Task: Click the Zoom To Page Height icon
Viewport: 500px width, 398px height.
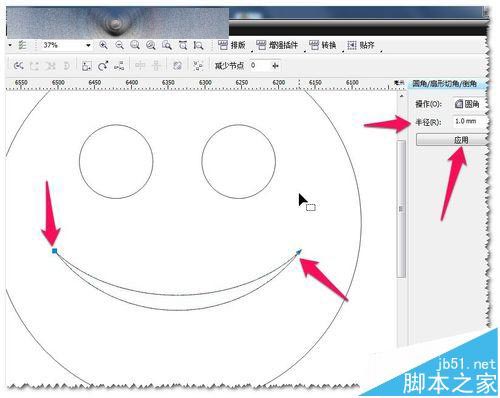Action: click(x=199, y=45)
